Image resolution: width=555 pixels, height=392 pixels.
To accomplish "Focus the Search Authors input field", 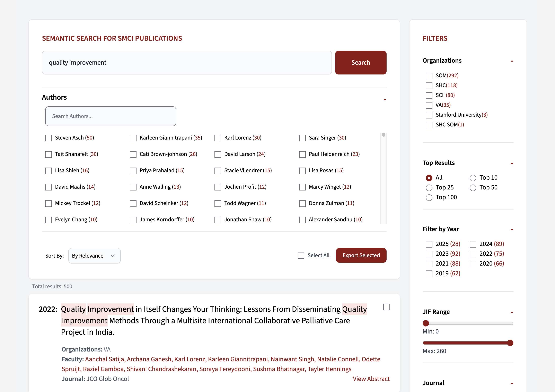I will tap(111, 116).
